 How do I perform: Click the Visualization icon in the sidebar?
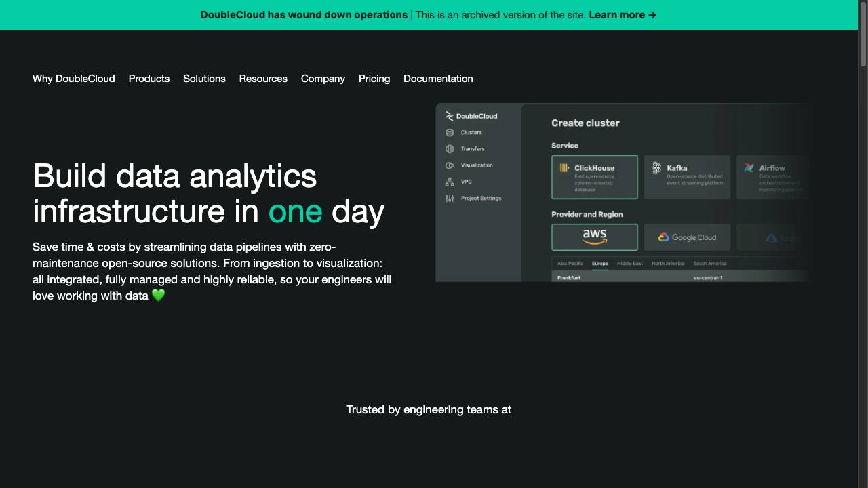450,165
